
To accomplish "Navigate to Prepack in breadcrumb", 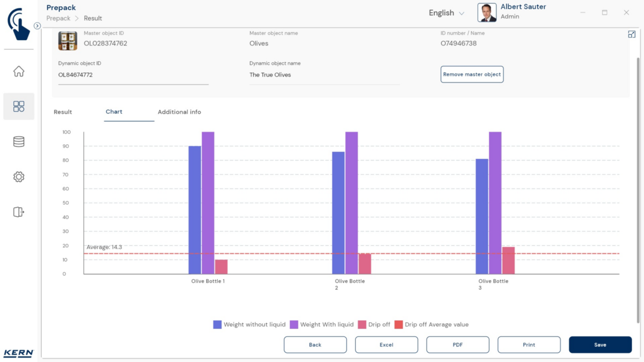I will point(58,18).
